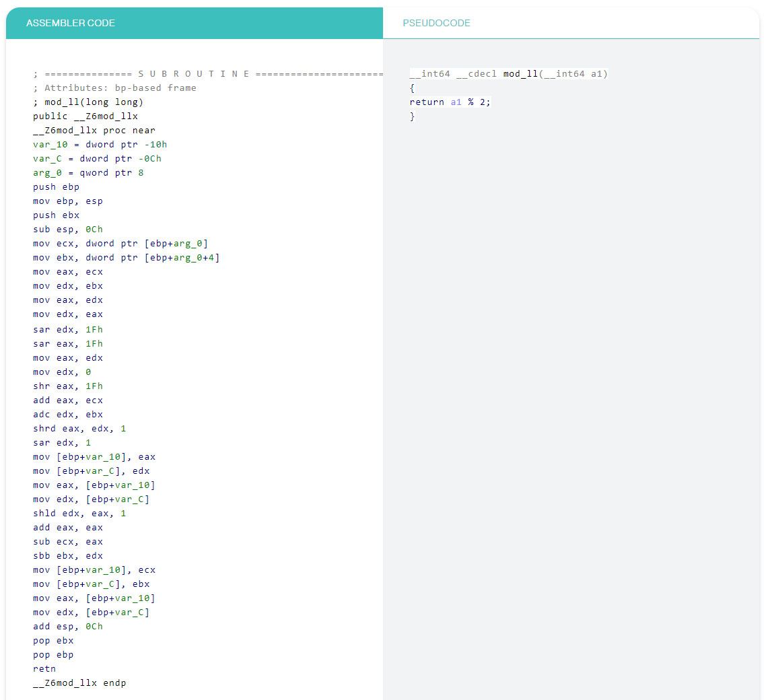Click the 'add eax, ecx' instruction
764x700 pixels.
tap(68, 400)
